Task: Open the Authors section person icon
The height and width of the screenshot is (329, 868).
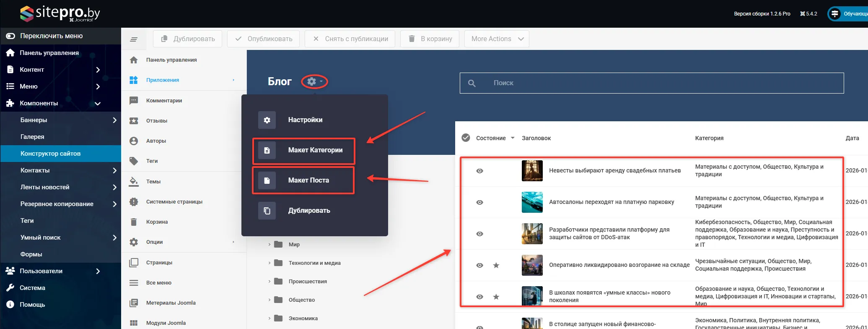Action: tap(134, 141)
